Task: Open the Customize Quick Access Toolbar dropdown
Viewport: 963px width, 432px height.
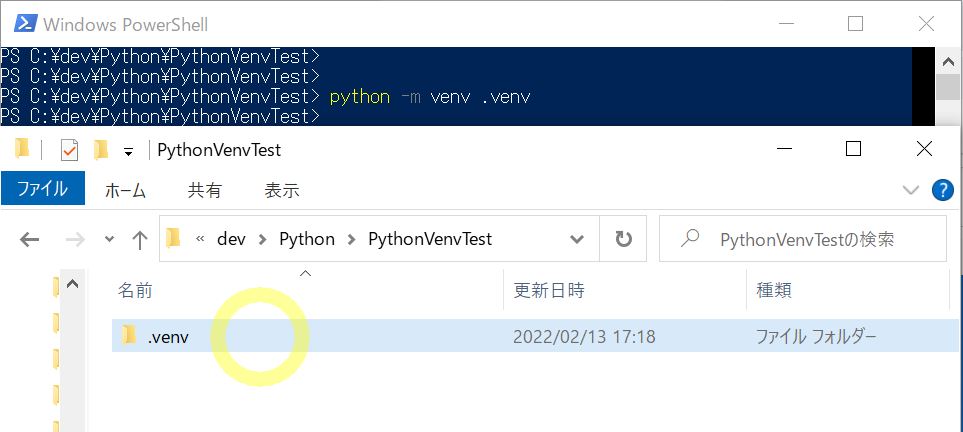Action: tap(128, 151)
